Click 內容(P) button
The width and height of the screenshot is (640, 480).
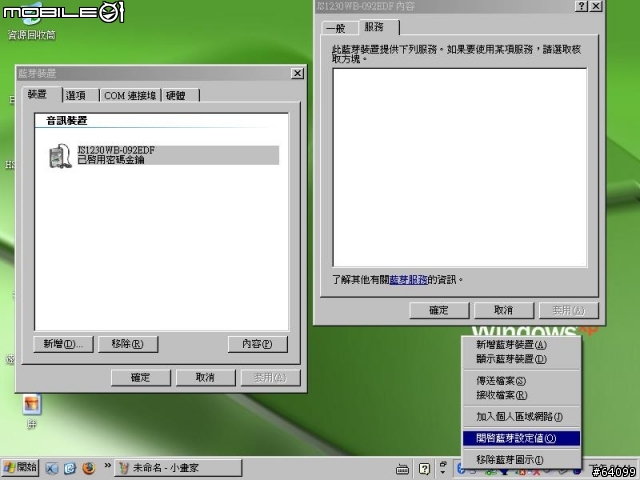(x=258, y=344)
